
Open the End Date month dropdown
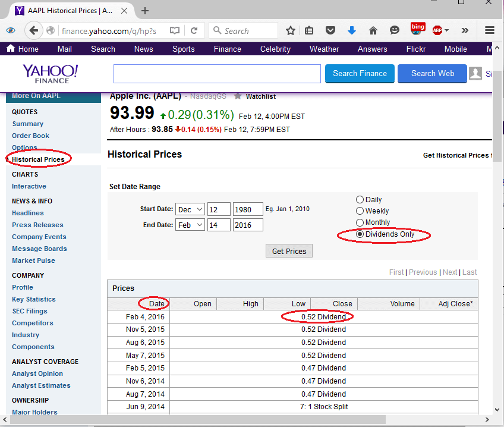[x=190, y=225]
